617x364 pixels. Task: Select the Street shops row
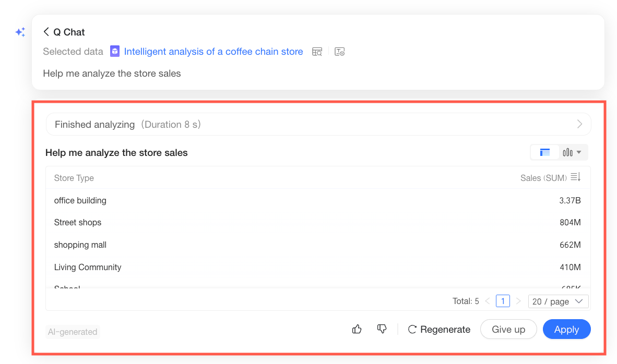tap(318, 223)
